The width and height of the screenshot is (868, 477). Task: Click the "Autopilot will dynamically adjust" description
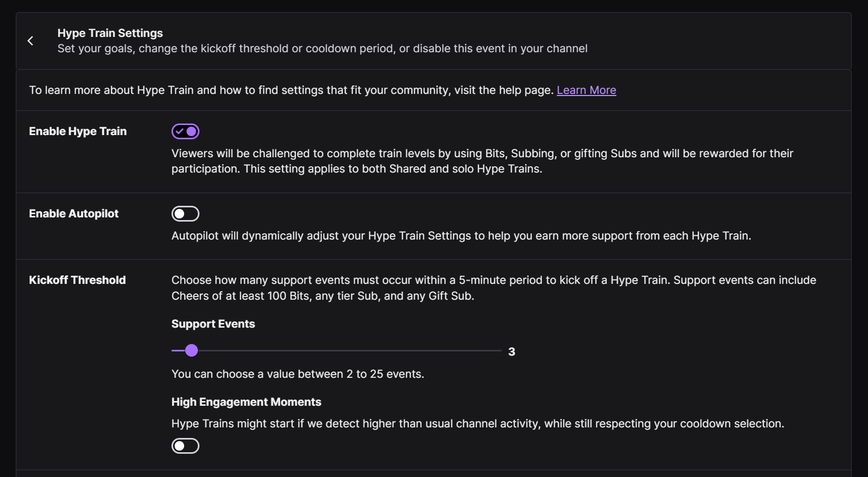pos(461,236)
